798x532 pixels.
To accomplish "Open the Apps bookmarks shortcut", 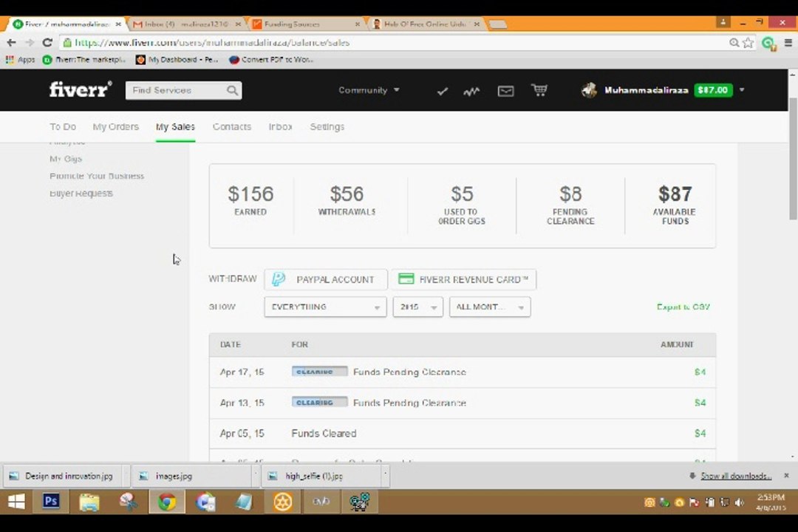I will point(20,60).
